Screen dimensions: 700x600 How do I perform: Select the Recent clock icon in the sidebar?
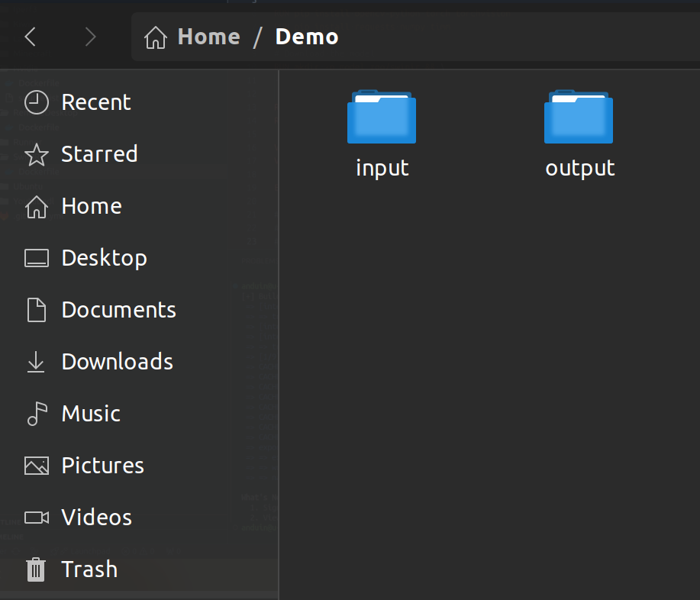coord(37,102)
